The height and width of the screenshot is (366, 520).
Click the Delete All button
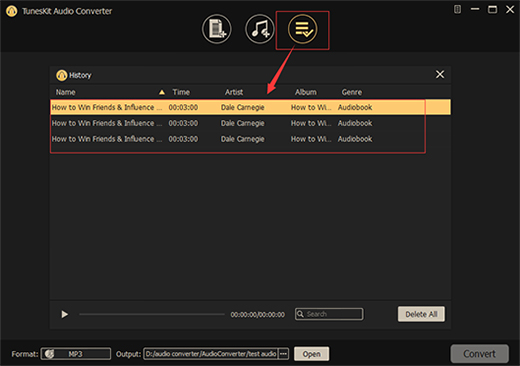(x=421, y=314)
